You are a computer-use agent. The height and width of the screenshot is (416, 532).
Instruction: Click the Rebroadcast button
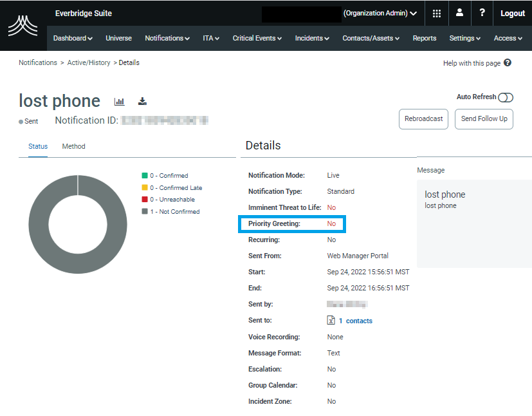[423, 119]
